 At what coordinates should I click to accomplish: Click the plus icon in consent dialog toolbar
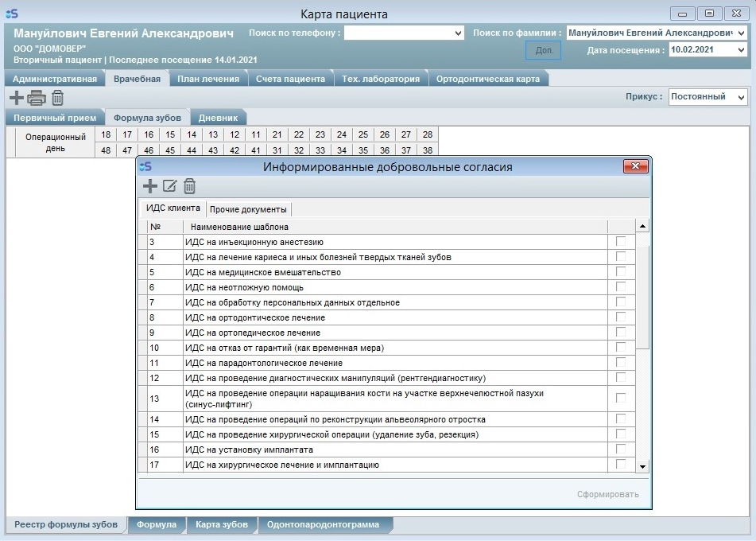point(149,186)
